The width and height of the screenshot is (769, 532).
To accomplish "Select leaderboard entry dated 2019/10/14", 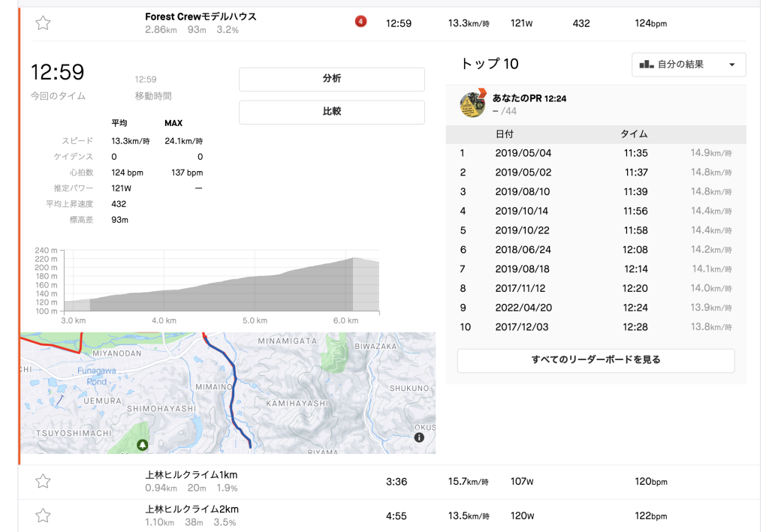I will [x=596, y=211].
